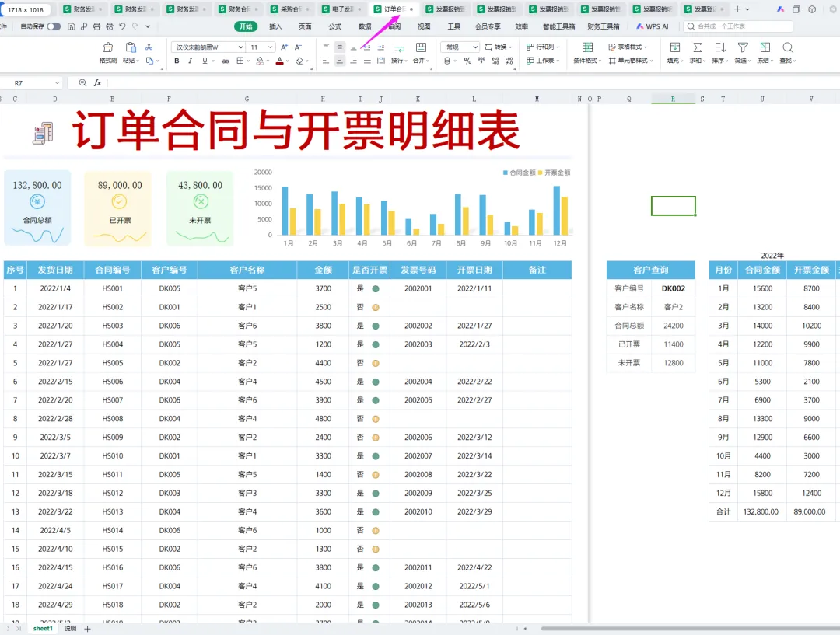Switch to the sheet1 sheet tab
The height and width of the screenshot is (635, 840).
[x=43, y=629]
